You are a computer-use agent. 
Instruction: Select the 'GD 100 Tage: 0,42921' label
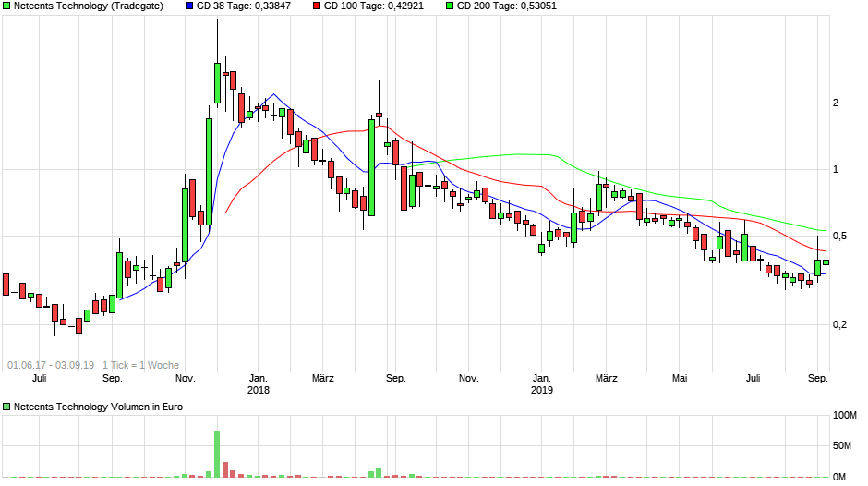coord(374,6)
